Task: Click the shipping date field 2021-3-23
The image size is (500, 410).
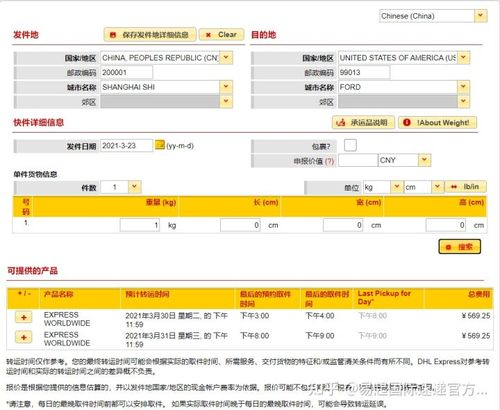Action: point(126,146)
